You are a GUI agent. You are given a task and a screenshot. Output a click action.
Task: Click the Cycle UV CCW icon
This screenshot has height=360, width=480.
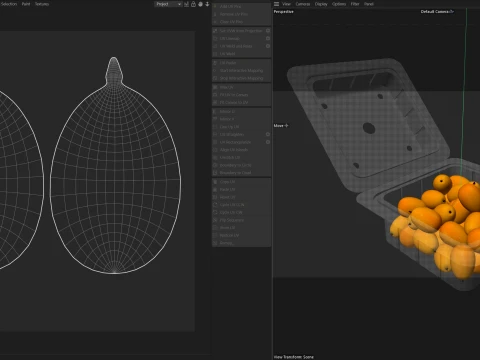tap(215, 205)
